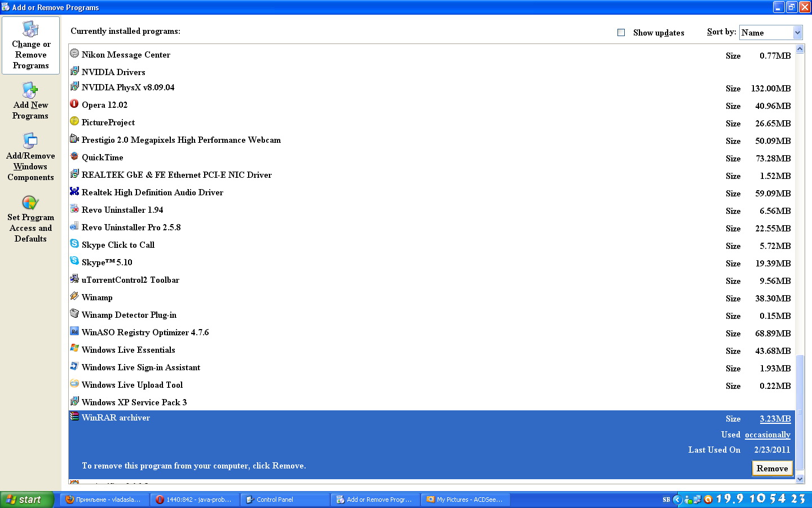Image resolution: width=812 pixels, height=508 pixels.
Task: Click the network connection tray icon
Action: coord(698,500)
